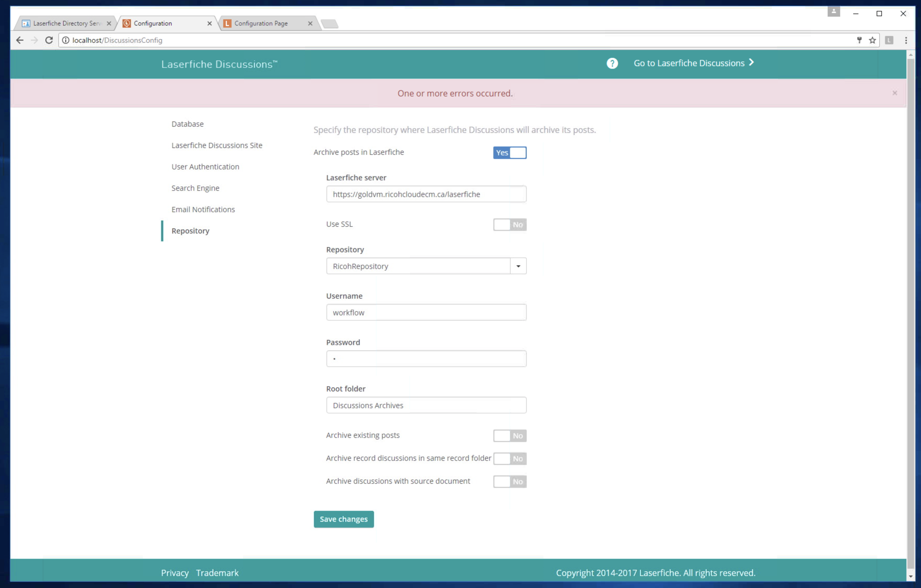The width and height of the screenshot is (921, 588).
Task: Dismiss the error banner with X
Action: 895,93
